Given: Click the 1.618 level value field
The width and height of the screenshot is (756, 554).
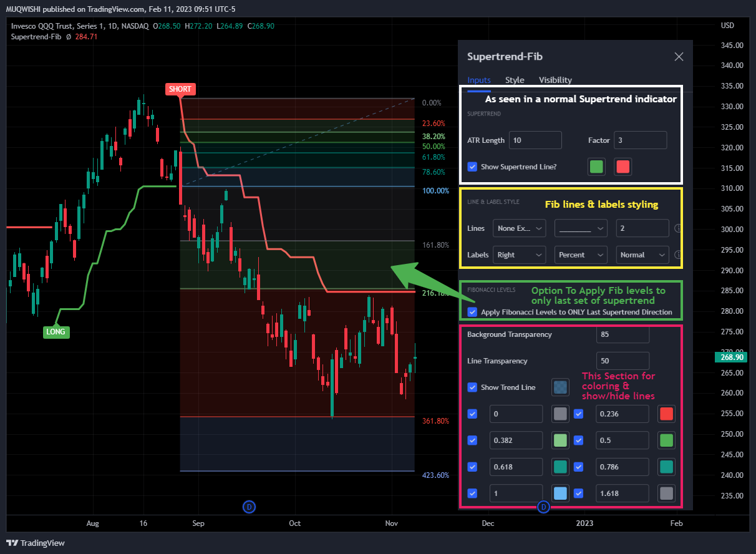Looking at the screenshot, I should pos(622,493).
